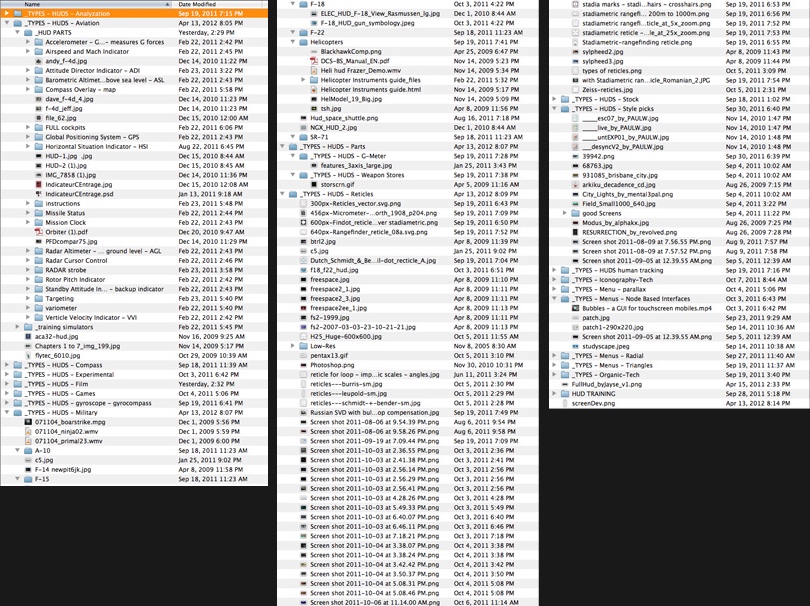This screenshot has width=810, height=606.
Task: Expand the _TYPES - Menus - Radial folder
Action: click(554, 355)
